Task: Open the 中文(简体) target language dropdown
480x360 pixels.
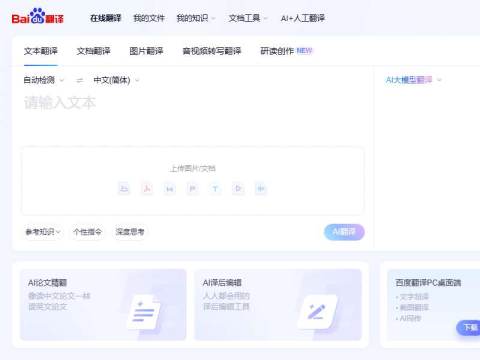Action: (x=116, y=80)
